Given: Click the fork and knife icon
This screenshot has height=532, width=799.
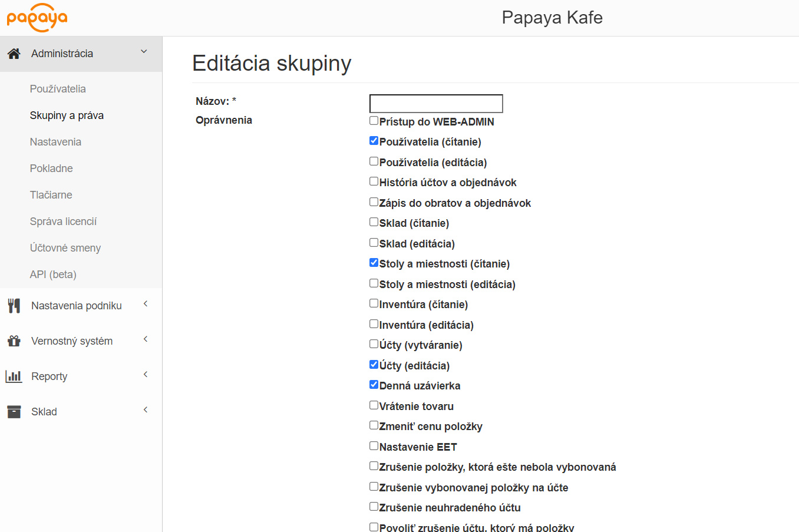Looking at the screenshot, I should point(14,306).
